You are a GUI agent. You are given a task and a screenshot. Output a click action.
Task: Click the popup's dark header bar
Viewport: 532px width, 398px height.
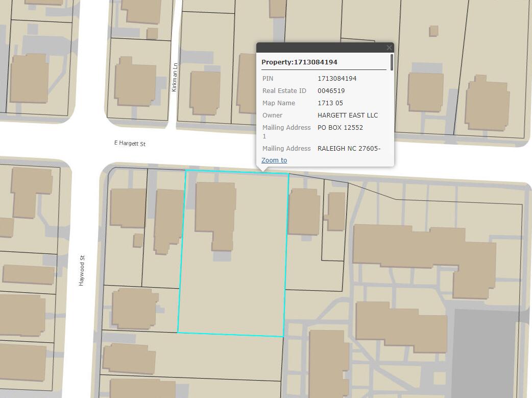click(x=322, y=48)
